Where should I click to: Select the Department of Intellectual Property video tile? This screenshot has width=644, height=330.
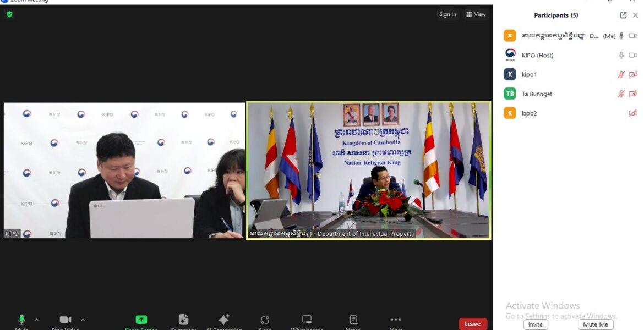click(x=369, y=170)
